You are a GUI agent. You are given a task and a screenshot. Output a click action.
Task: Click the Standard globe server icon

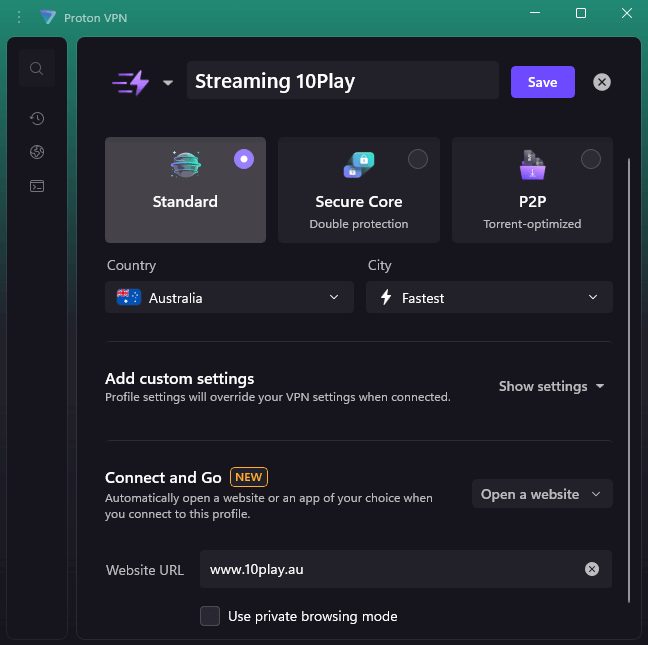coord(186,164)
